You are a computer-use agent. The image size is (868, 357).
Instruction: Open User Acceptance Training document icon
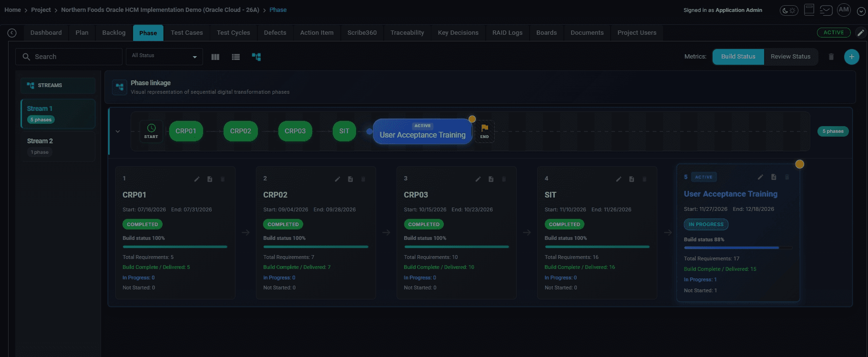[774, 177]
